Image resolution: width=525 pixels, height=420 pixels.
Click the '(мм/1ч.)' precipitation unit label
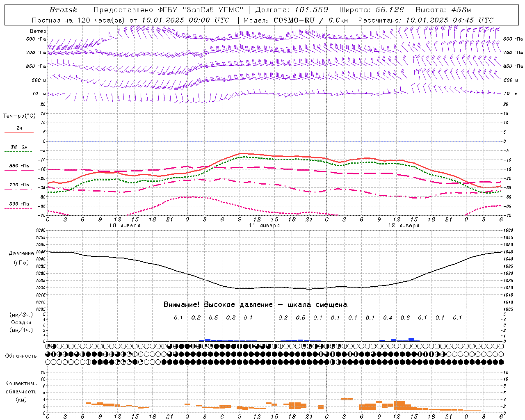(21, 330)
